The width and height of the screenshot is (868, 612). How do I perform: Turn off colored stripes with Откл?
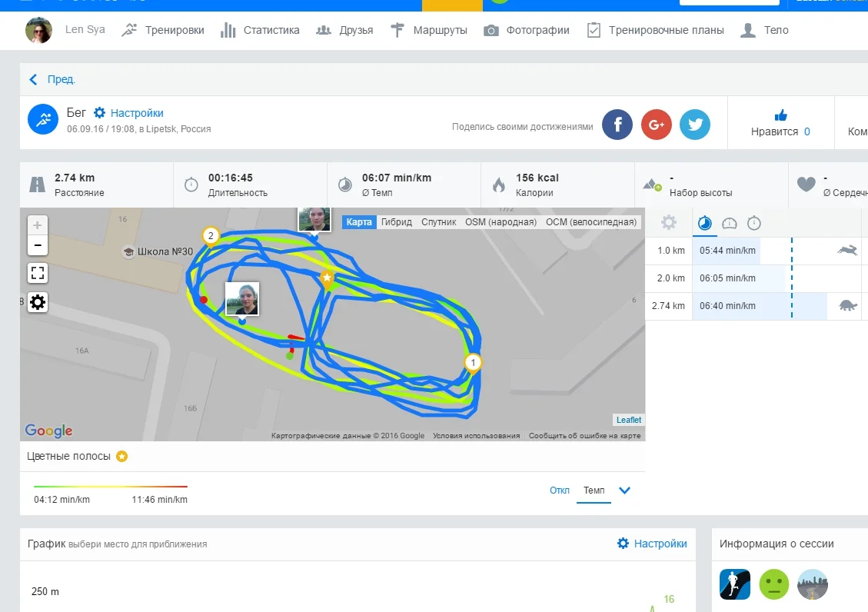(x=560, y=491)
